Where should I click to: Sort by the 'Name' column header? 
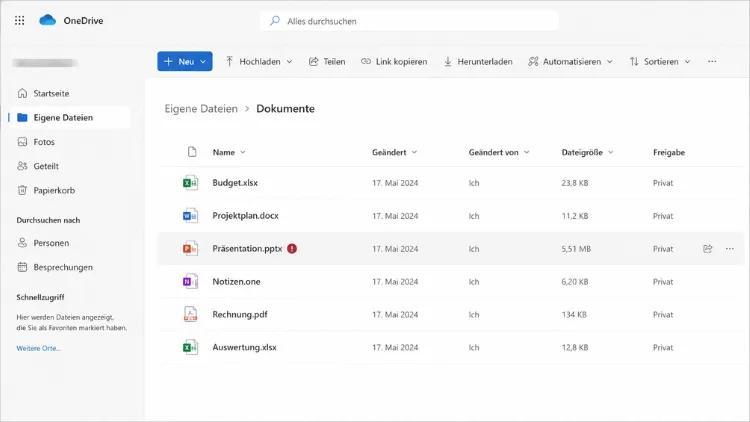click(x=229, y=152)
